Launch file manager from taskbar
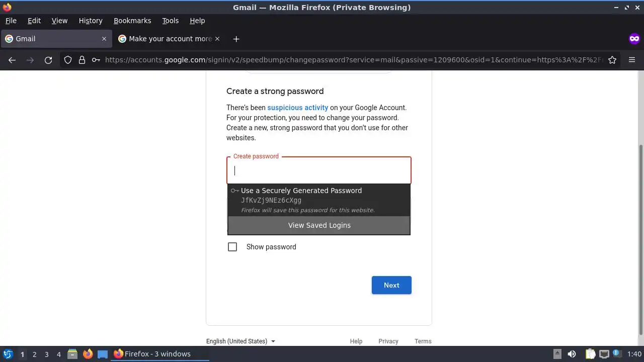Image resolution: width=644 pixels, height=362 pixels. pyautogui.click(x=72, y=354)
